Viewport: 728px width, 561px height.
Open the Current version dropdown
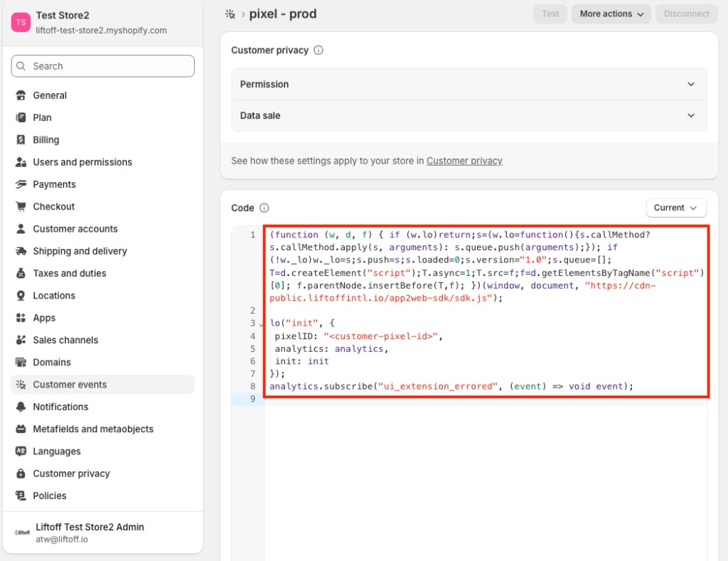click(676, 208)
